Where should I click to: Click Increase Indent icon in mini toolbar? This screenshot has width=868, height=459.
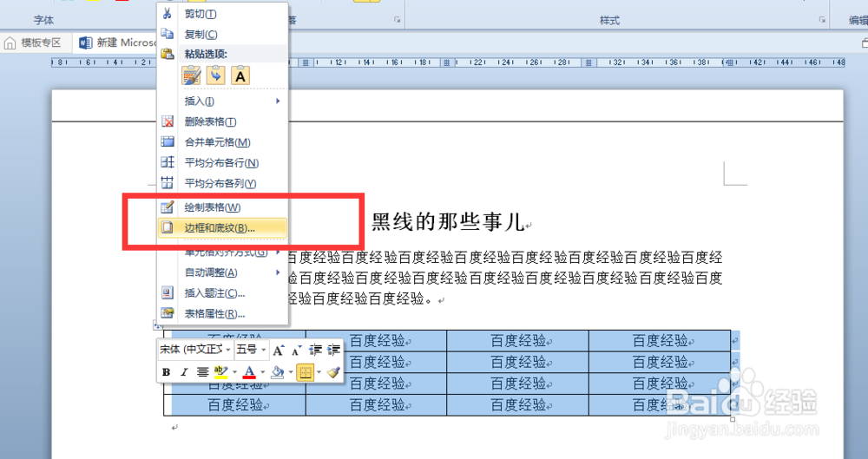333,350
